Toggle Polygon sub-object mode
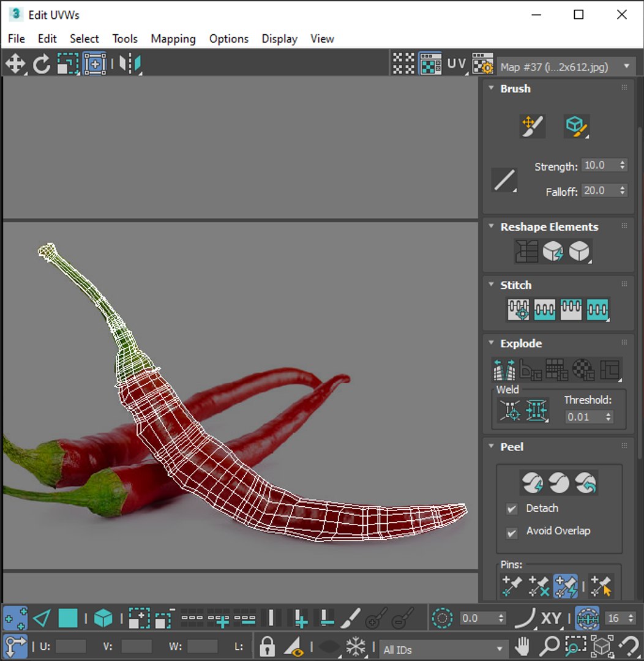 pos(68,618)
